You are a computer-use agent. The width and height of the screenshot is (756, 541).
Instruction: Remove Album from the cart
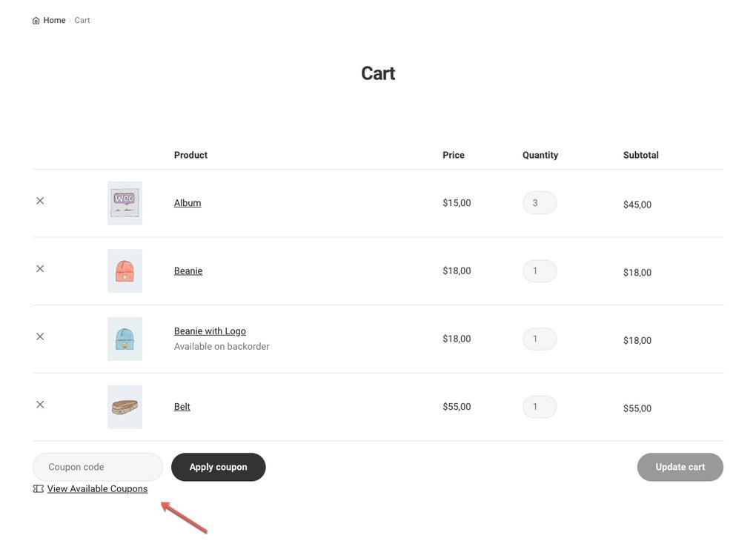[x=40, y=201]
